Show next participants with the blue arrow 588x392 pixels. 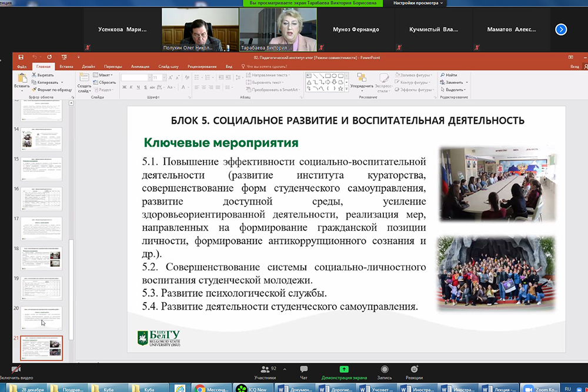point(561,29)
